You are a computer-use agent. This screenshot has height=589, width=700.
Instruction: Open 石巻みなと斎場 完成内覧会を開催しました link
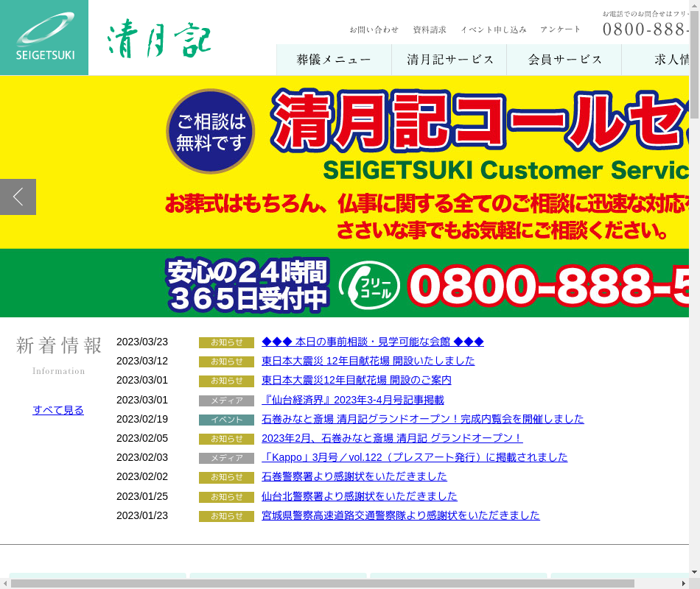point(423,419)
